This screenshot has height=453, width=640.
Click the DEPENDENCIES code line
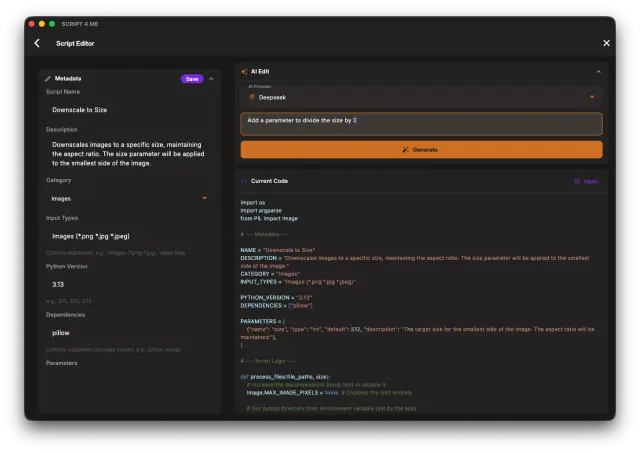click(x=276, y=306)
